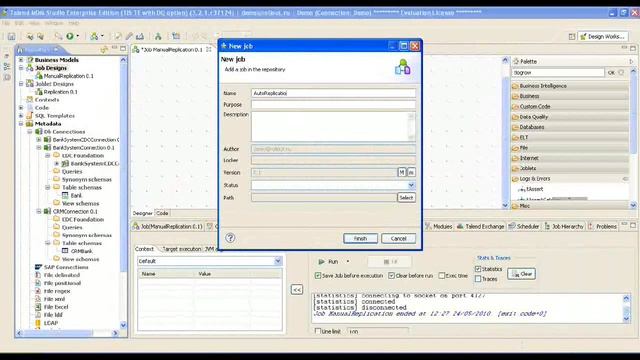
Task: Enable the Traces checkbox
Action: click(478, 279)
